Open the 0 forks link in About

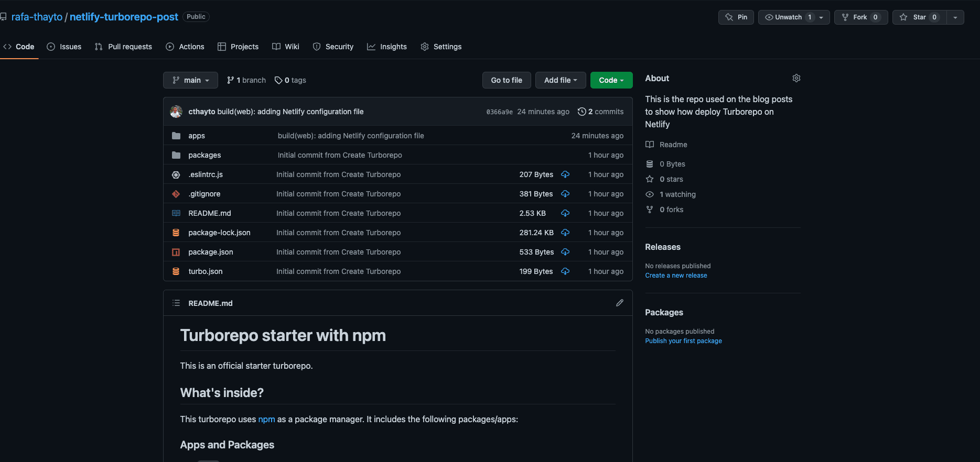click(671, 210)
